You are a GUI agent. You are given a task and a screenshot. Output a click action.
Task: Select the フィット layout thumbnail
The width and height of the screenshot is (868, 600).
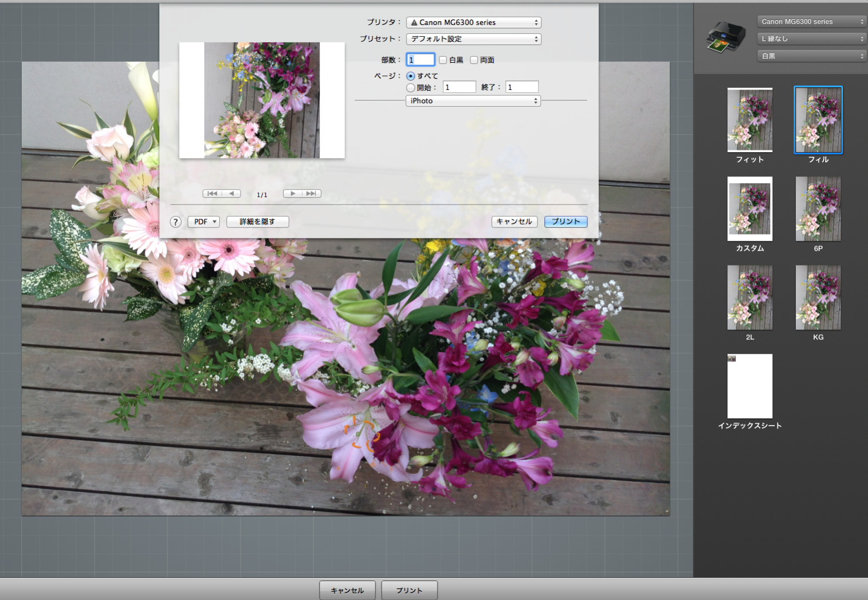click(x=750, y=120)
